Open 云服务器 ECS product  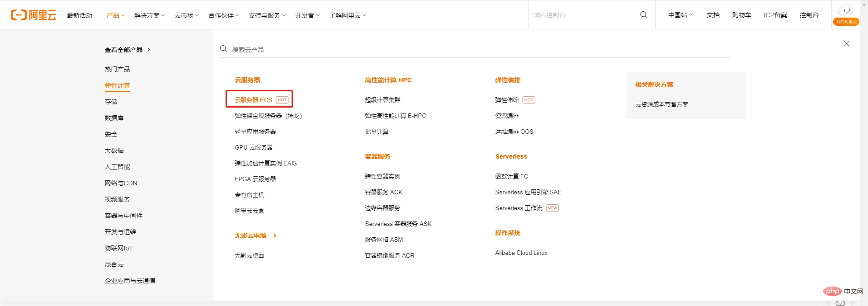coord(253,100)
